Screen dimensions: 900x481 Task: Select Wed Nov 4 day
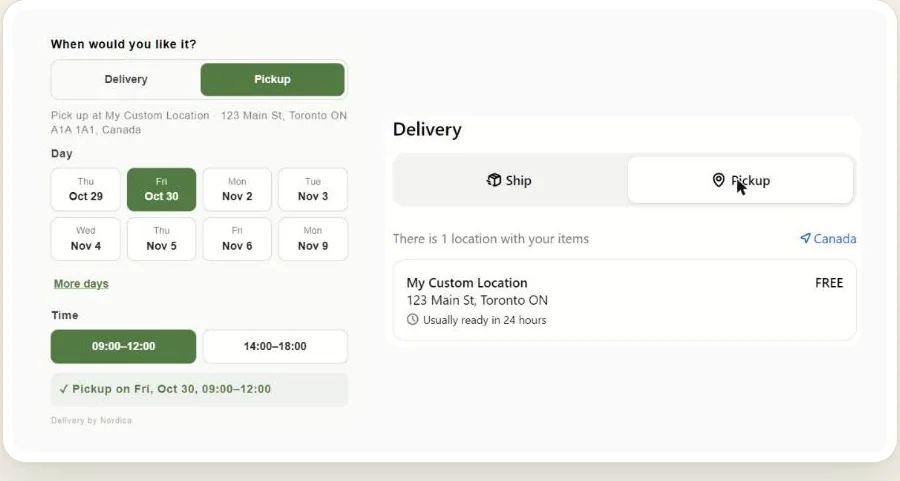pos(86,239)
